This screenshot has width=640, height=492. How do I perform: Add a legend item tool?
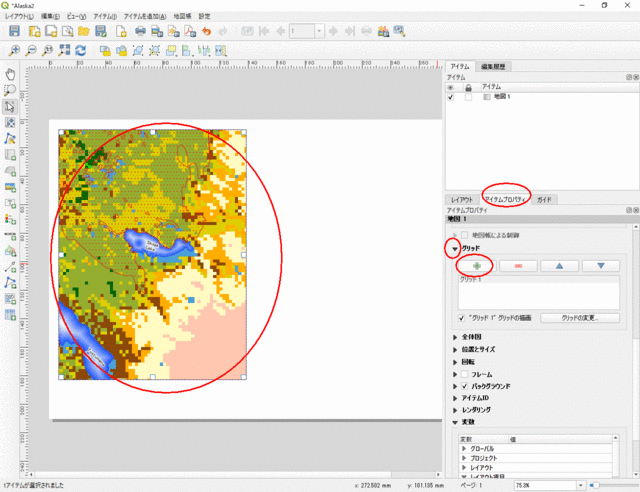point(10,219)
